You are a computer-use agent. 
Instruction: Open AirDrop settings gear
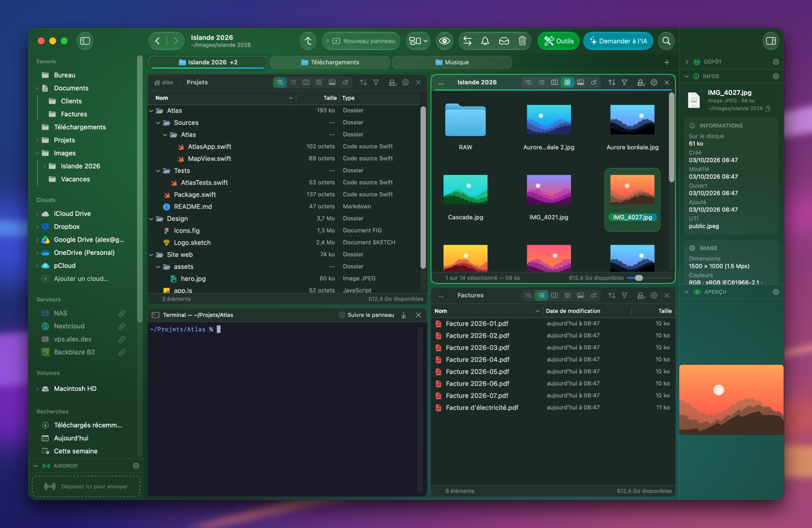point(136,466)
